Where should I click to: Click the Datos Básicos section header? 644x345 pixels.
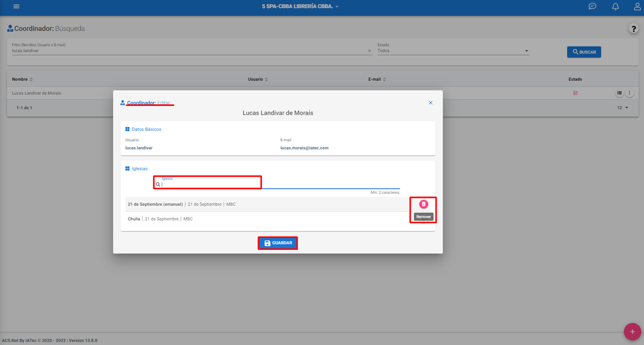(x=143, y=129)
